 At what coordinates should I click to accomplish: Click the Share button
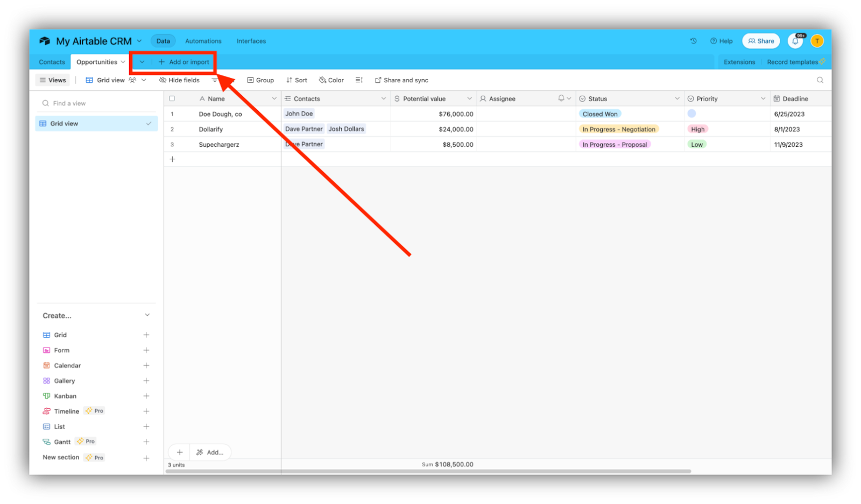[761, 41]
